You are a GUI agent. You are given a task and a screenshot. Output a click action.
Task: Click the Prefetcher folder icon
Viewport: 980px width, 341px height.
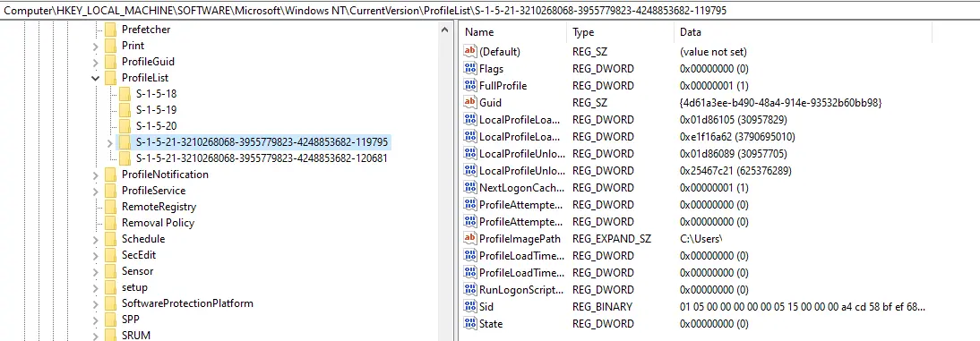click(x=110, y=30)
